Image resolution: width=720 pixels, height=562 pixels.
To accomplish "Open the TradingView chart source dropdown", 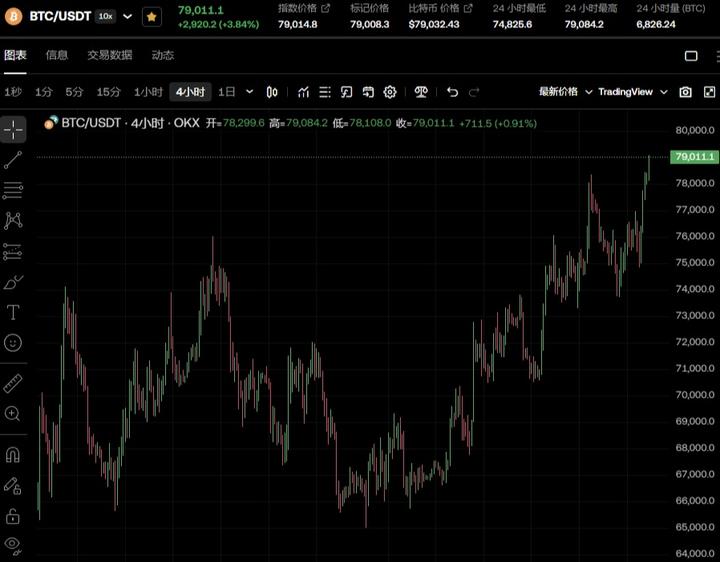I will tap(632, 92).
